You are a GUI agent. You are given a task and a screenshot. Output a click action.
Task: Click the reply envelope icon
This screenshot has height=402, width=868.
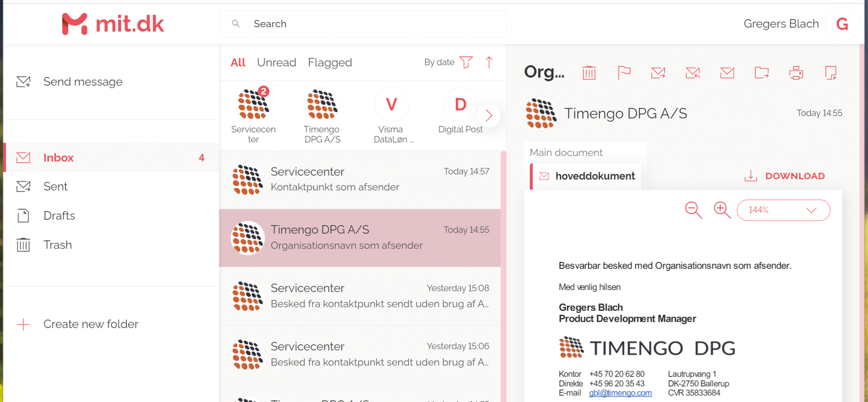[693, 73]
